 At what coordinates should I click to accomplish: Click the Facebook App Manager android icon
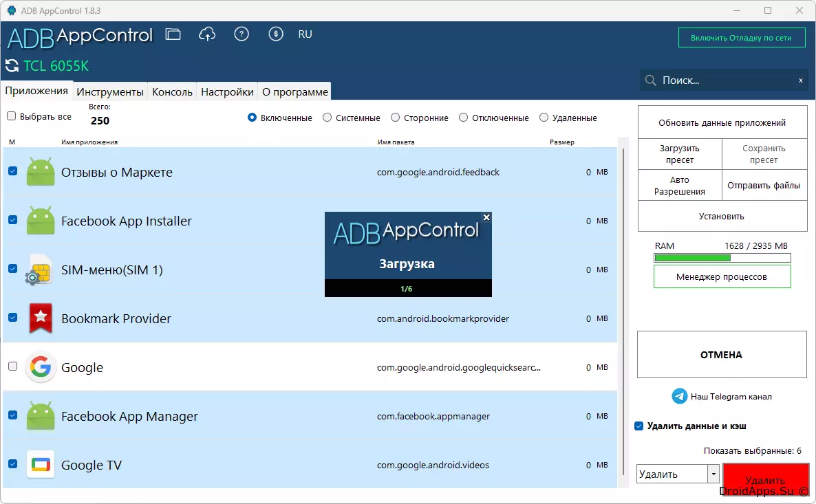(41, 416)
